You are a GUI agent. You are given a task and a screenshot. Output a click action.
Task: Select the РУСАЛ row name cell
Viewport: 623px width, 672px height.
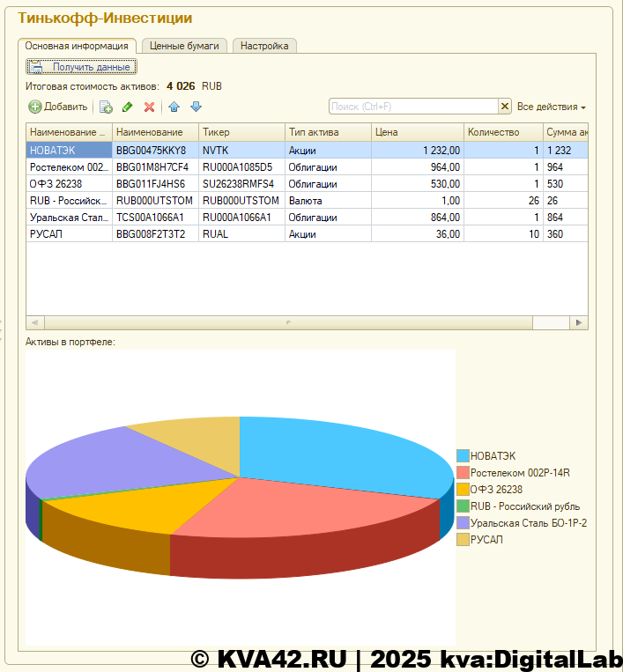69,234
